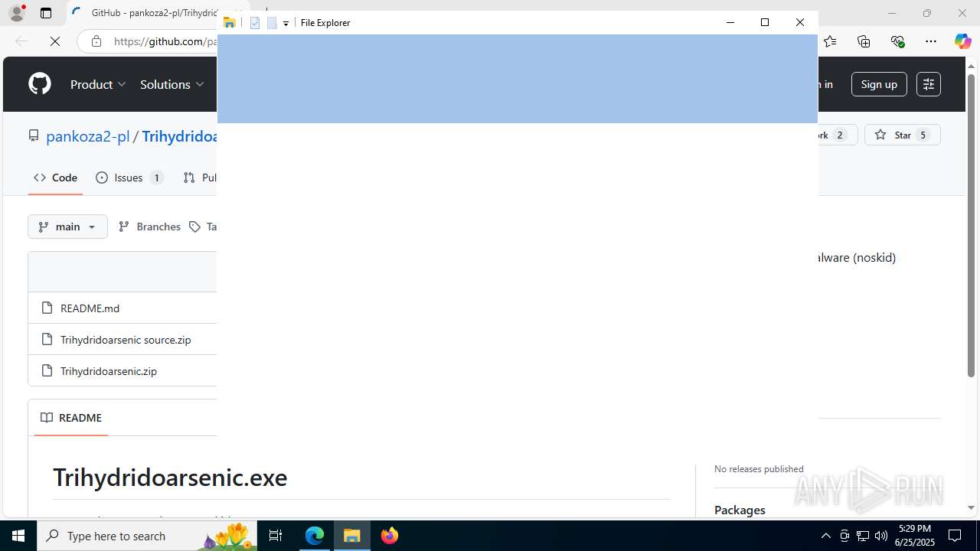Open the Copilot icon in Edge
The height and width of the screenshot is (551, 980).
point(962,41)
